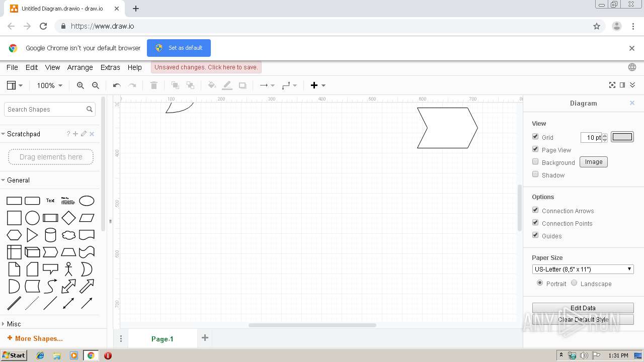Click the Edit Data button
This screenshot has height=362, width=644.
click(583, 308)
